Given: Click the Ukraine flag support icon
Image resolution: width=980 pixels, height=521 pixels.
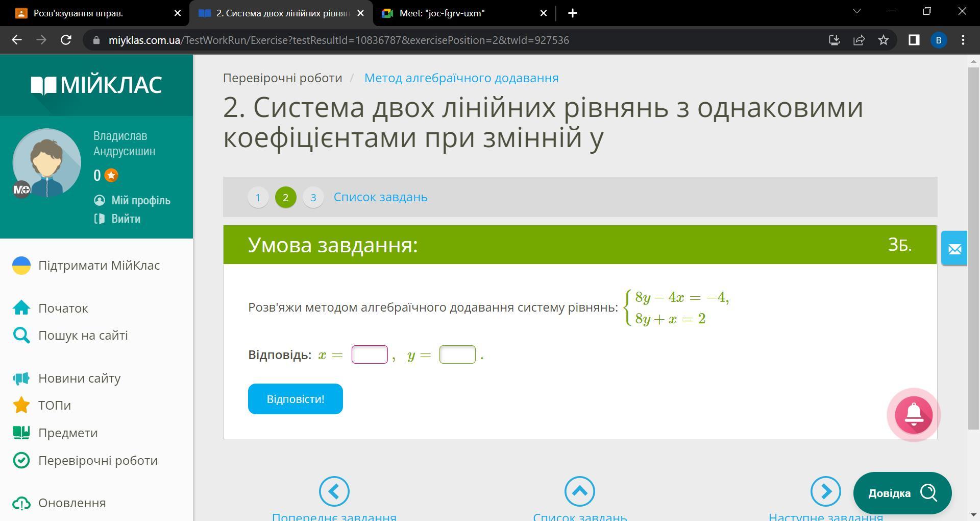Looking at the screenshot, I should (21, 266).
